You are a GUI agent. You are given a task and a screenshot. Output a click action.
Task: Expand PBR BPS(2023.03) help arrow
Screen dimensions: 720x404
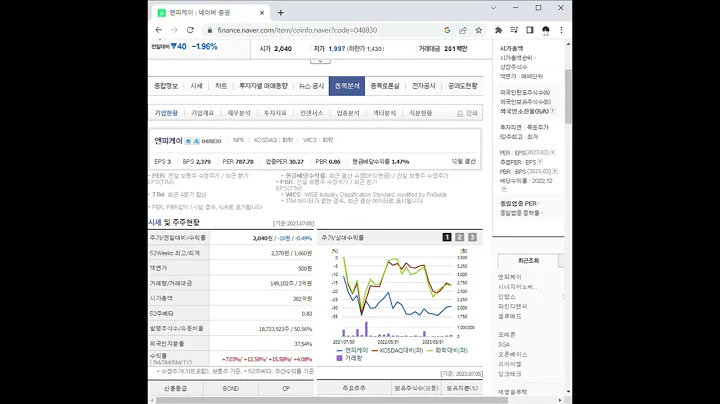click(x=555, y=171)
